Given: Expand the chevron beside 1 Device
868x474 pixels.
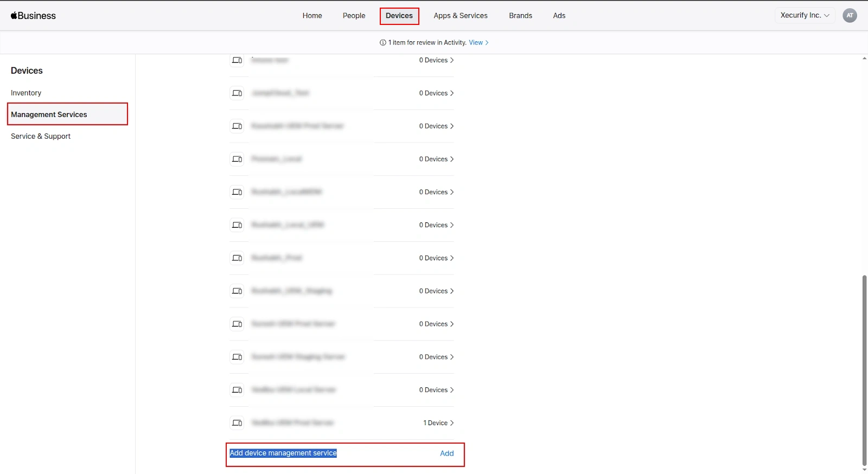Looking at the screenshot, I should coord(452,423).
